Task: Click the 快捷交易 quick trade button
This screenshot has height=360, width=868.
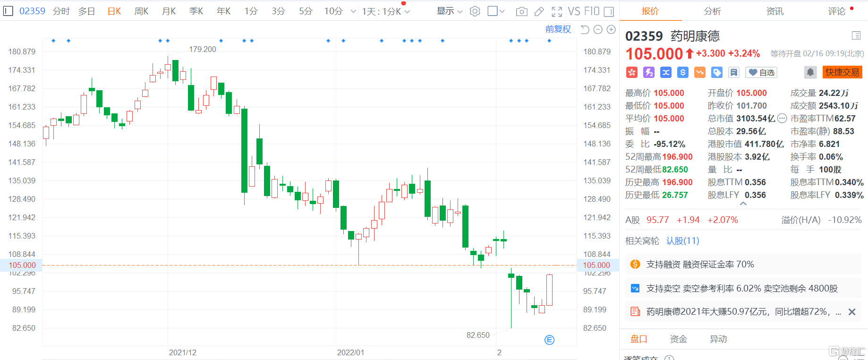Action: (x=842, y=72)
